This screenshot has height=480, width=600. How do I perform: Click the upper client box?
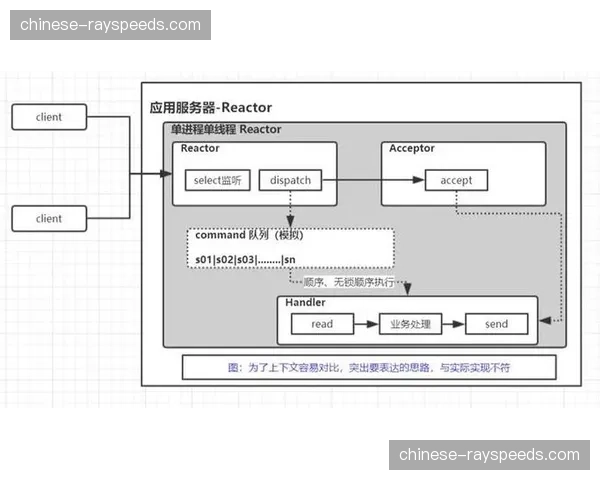coord(49,117)
